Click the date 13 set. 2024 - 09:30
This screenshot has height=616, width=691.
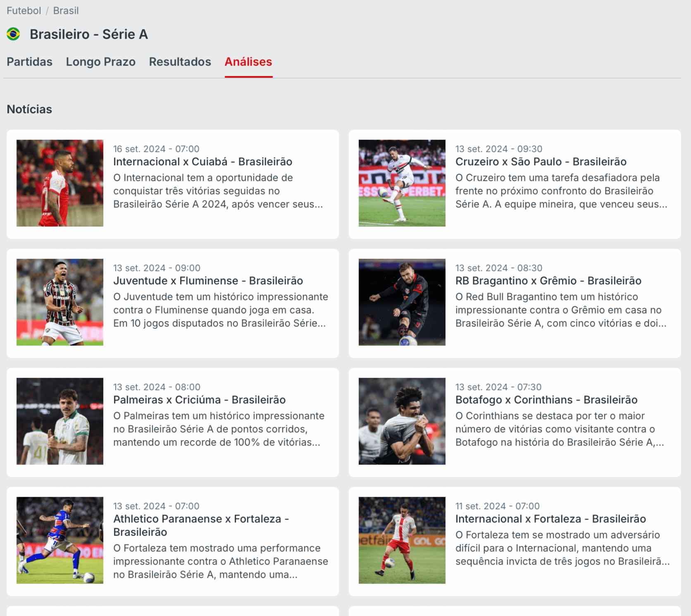tap(499, 149)
